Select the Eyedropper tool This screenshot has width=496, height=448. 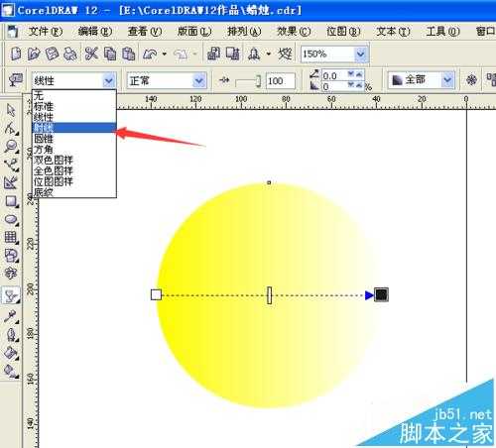(11, 316)
